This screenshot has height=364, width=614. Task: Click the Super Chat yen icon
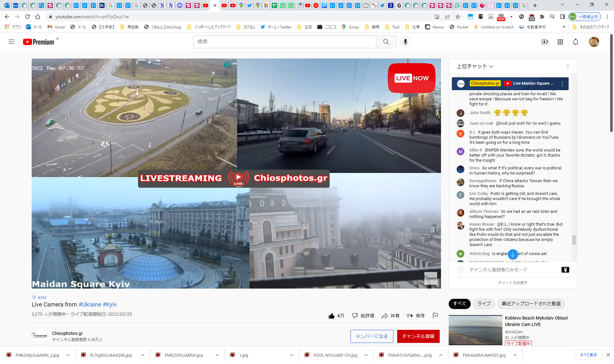pyautogui.click(x=565, y=270)
